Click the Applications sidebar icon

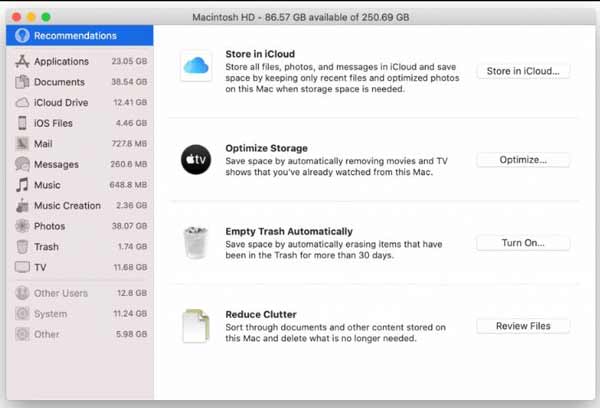coord(22,61)
